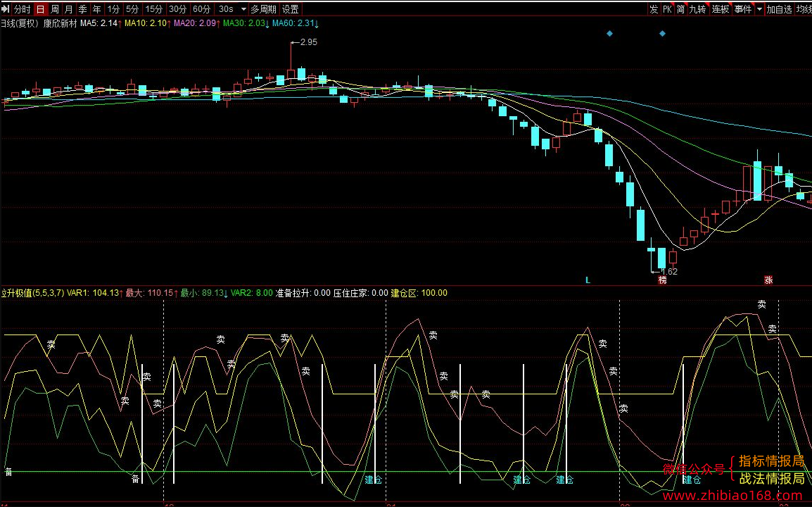812x507 pixels.
Task: Select the 日 daily period tab
Action: coord(40,9)
